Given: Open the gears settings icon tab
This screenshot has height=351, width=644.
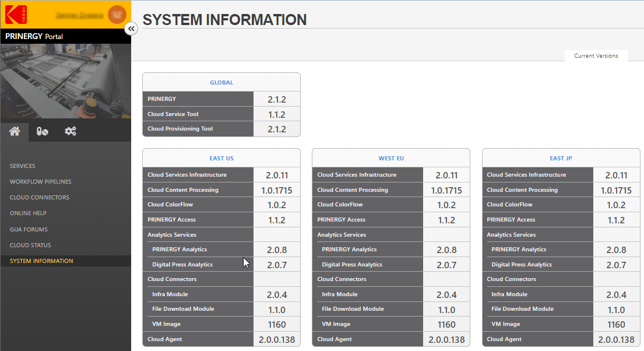Looking at the screenshot, I should [x=71, y=132].
